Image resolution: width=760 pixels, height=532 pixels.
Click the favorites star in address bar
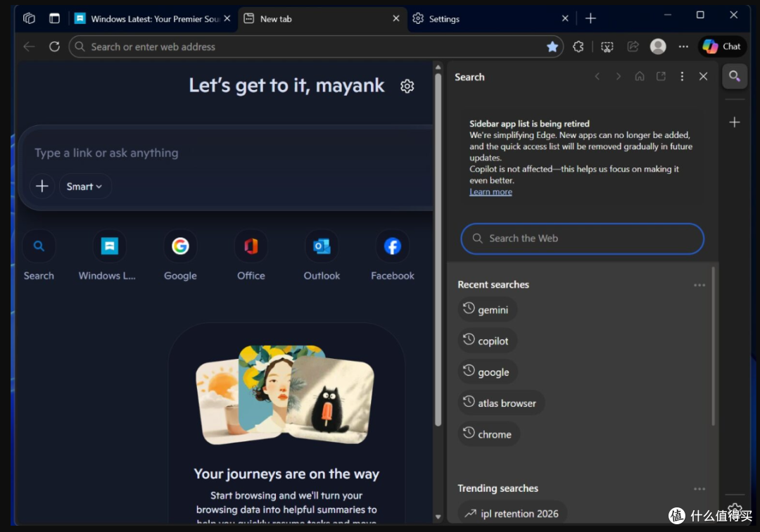tap(552, 46)
